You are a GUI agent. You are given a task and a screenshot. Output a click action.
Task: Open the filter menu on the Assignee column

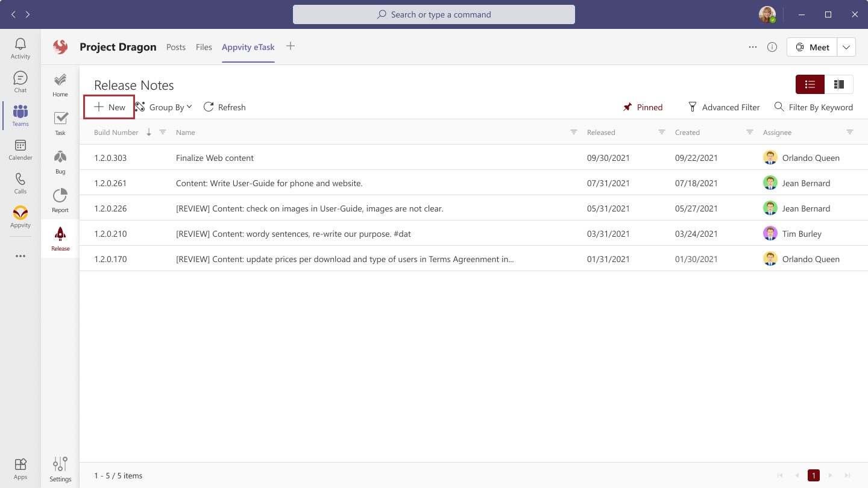[850, 132]
